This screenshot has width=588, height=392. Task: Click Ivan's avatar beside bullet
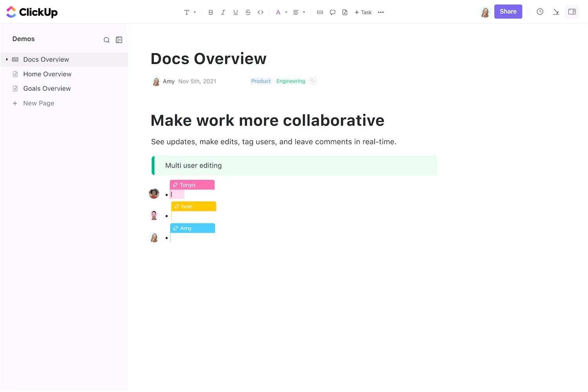[x=154, y=215]
